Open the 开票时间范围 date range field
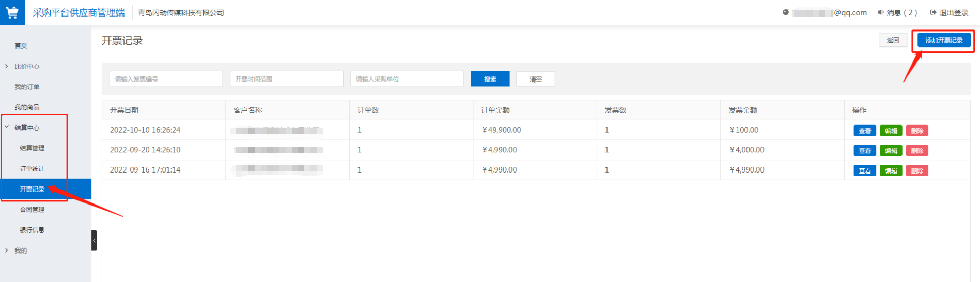Viewport: 980px width, 282px height. click(286, 79)
